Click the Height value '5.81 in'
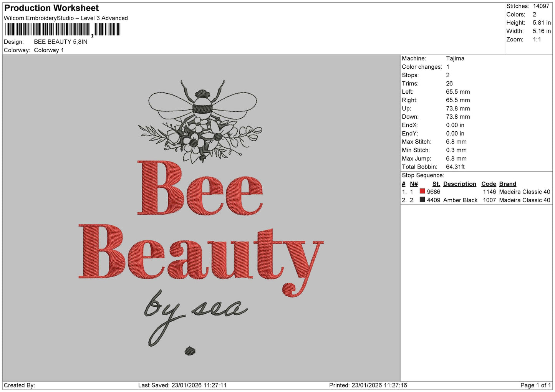Screen dimensions: 555x392 click(x=542, y=23)
